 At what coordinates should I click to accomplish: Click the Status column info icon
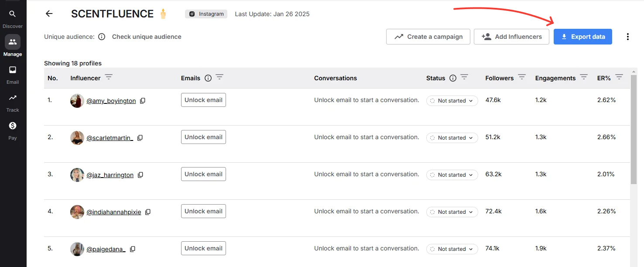[453, 78]
